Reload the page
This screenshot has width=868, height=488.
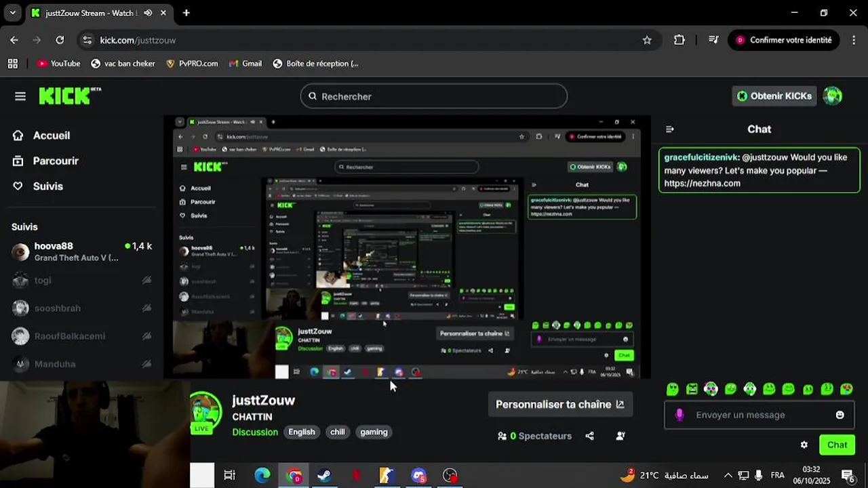[60, 40]
